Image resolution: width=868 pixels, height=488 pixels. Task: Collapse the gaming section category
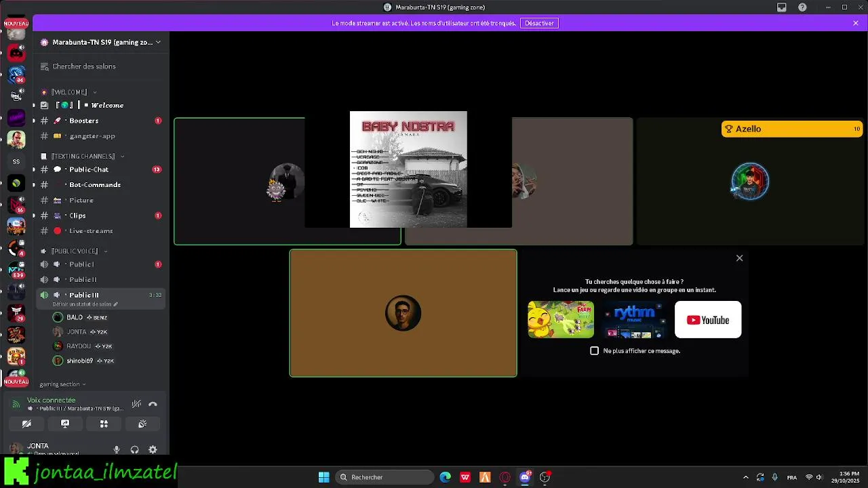pyautogui.click(x=62, y=384)
